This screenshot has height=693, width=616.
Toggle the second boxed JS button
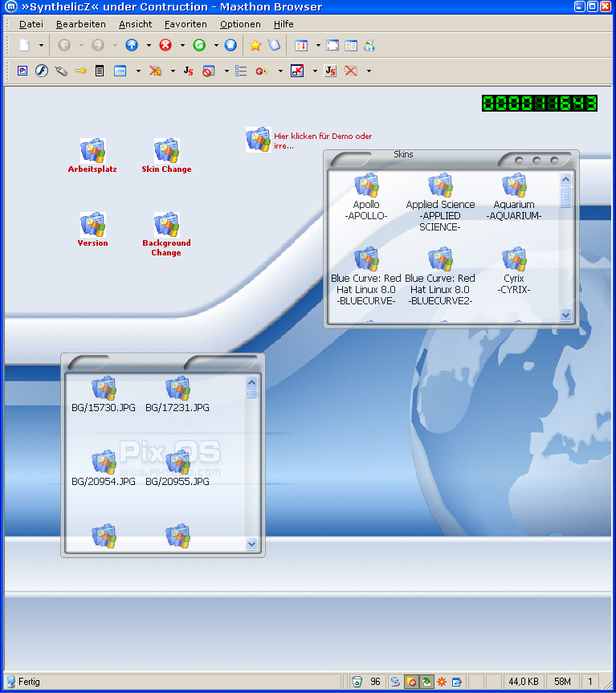click(331, 71)
